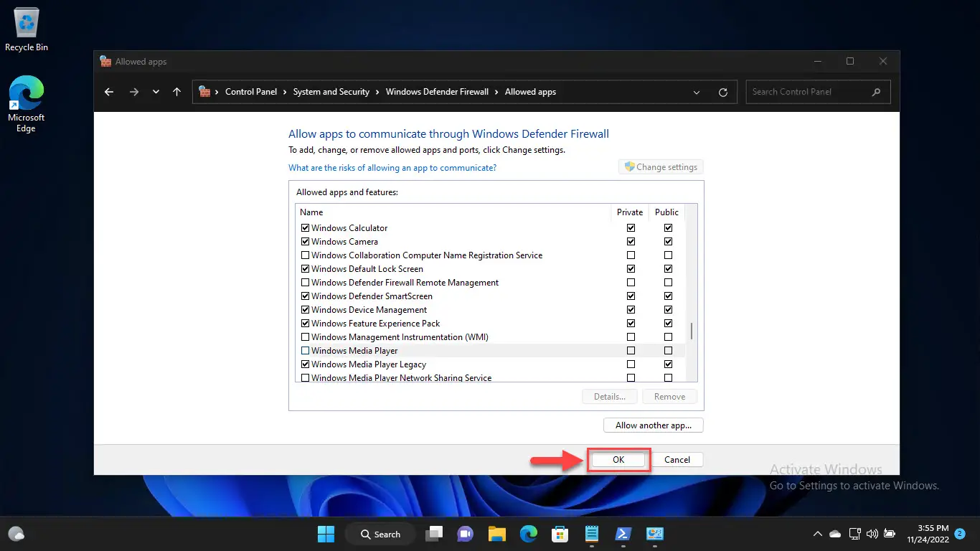Open Task View from the taskbar
The image size is (980, 551).
(433, 534)
